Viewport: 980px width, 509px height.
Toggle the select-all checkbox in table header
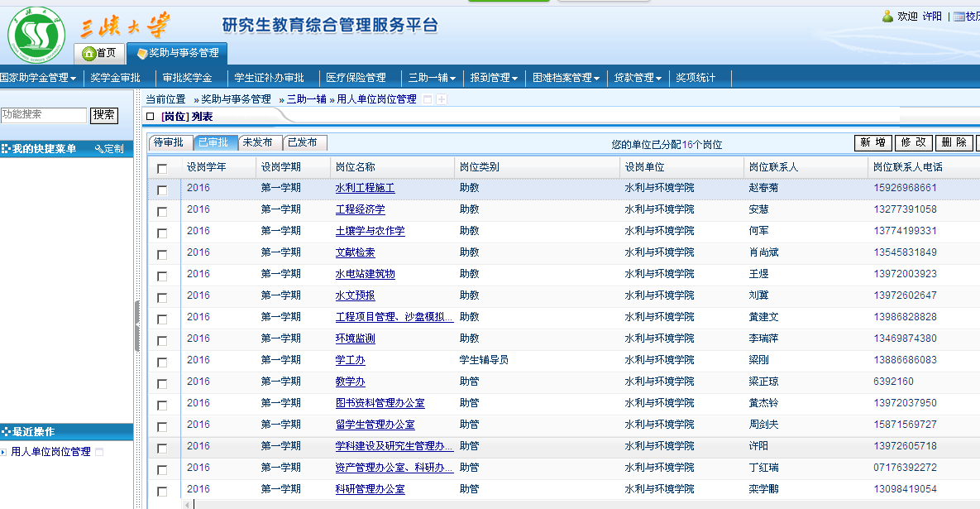[162, 168]
